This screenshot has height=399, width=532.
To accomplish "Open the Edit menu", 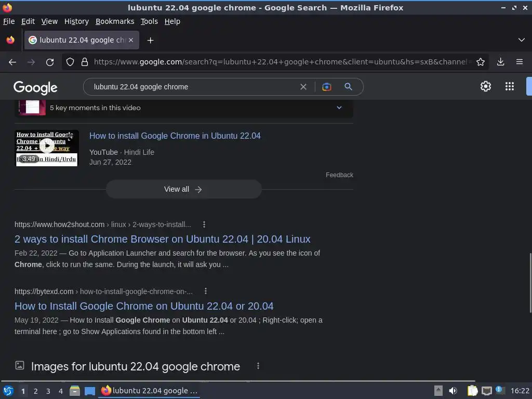I will pos(28,21).
